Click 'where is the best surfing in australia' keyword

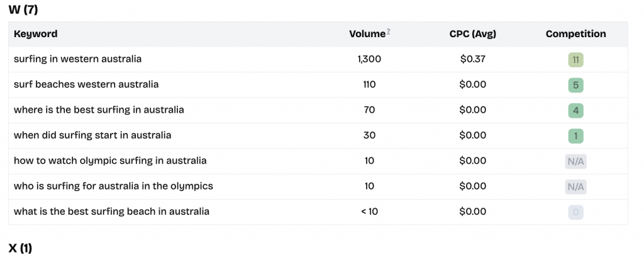click(99, 110)
